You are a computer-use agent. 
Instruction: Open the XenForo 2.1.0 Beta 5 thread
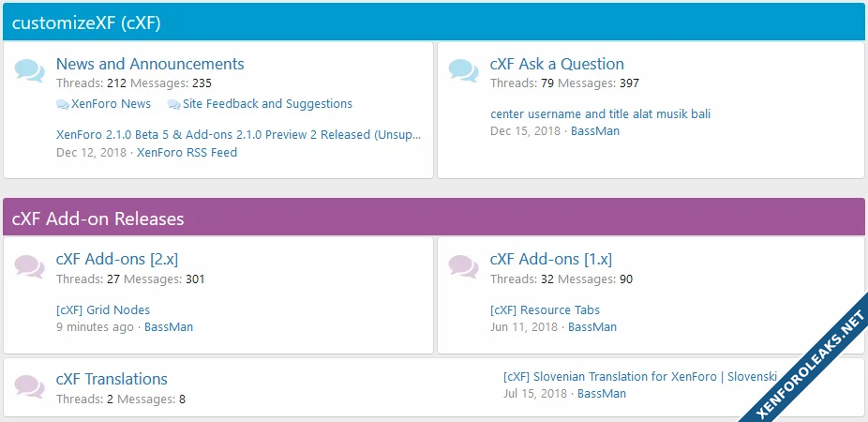239,134
